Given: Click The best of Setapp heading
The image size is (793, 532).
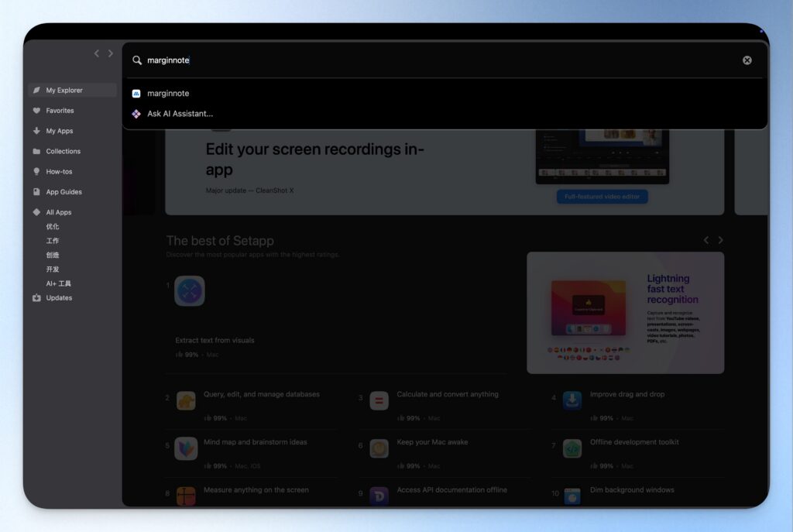Looking at the screenshot, I should tap(219, 241).
